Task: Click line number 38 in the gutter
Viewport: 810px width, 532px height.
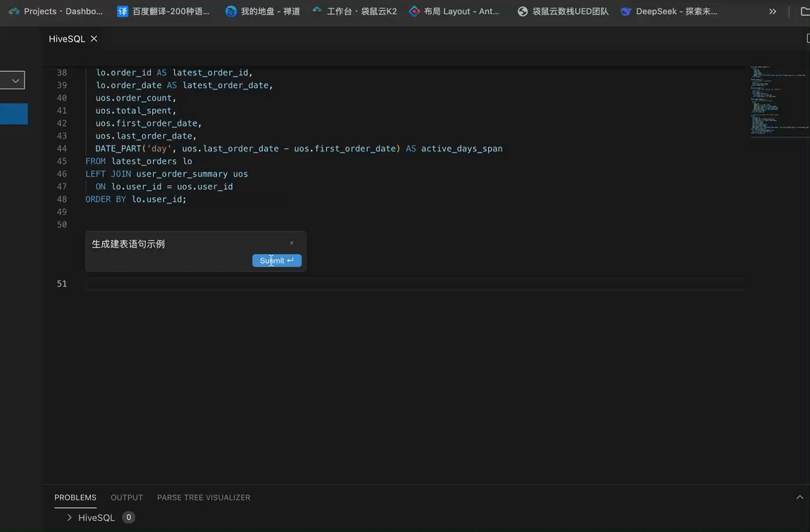Action: click(61, 72)
